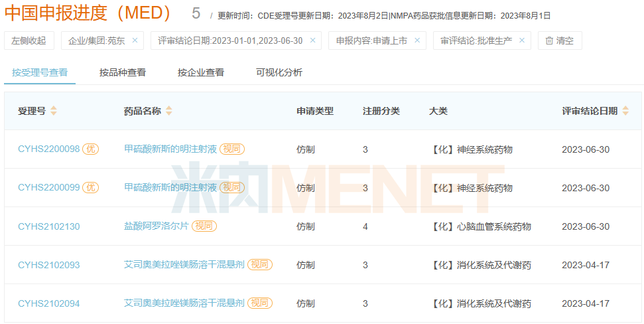Remove the 申报内容:申请上市 filter tag
This screenshot has width=644, height=324.
coord(417,40)
